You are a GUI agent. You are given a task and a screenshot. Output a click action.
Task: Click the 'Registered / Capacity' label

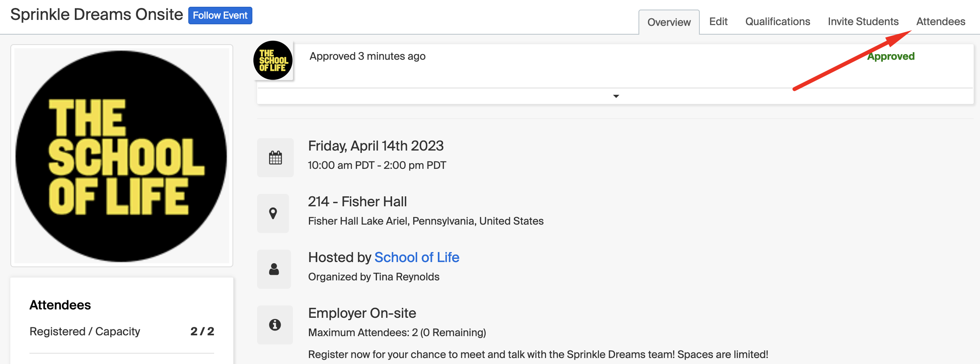coord(85,331)
